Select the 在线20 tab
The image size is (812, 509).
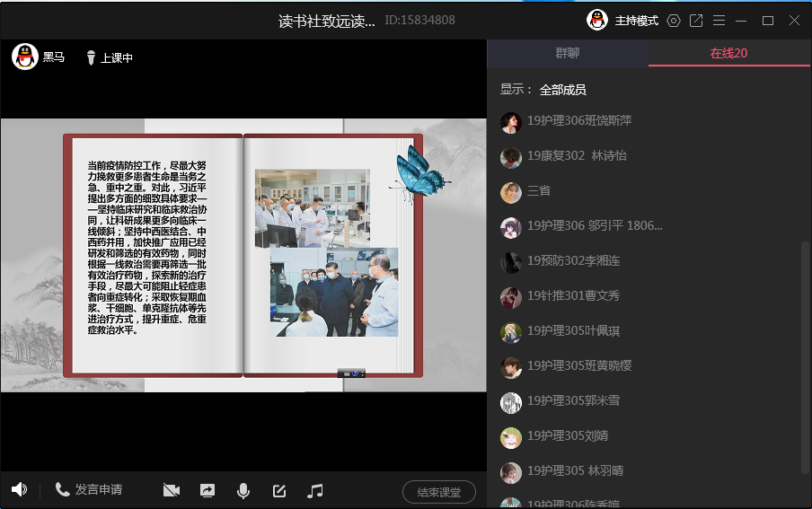coord(728,53)
